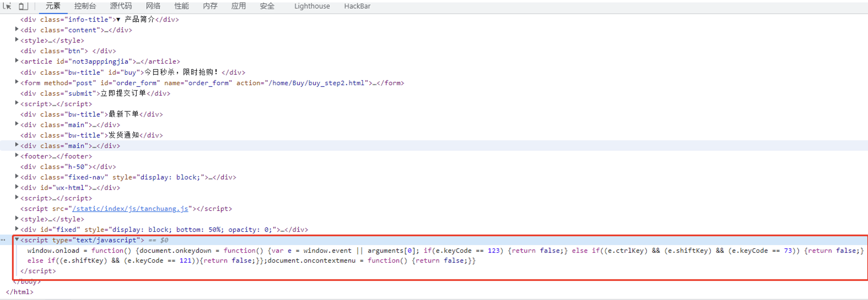Expand the first div class="main" node
This screenshot has height=300, width=868.
[x=17, y=124]
